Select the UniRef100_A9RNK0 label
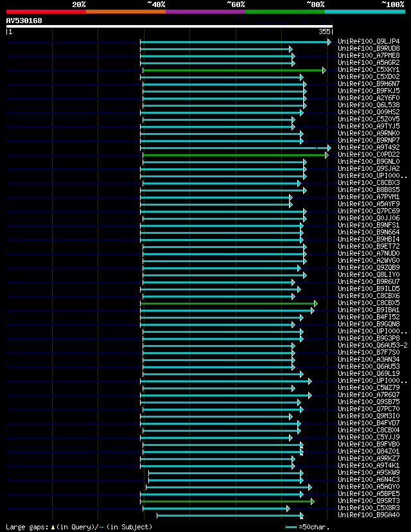 [369, 134]
